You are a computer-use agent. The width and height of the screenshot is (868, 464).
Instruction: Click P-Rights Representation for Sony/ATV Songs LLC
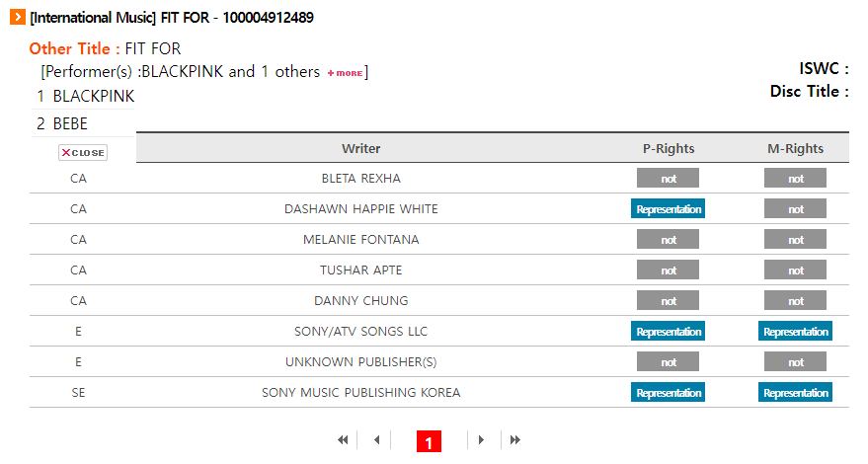(x=669, y=331)
